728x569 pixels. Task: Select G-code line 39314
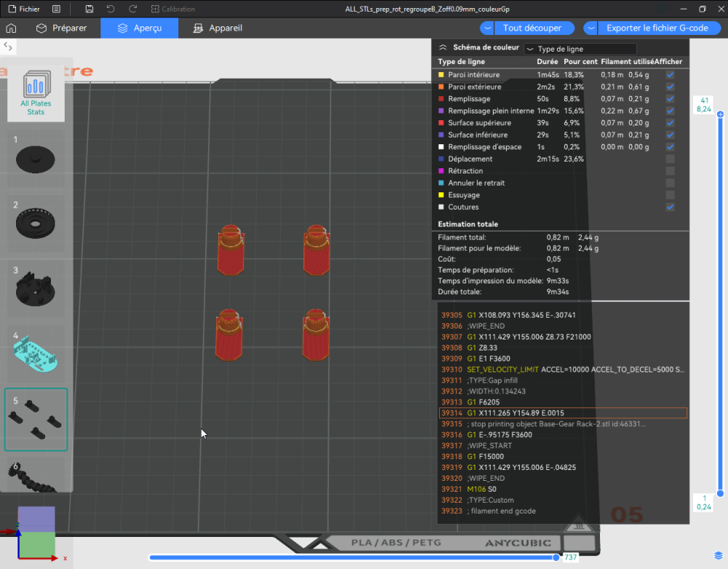click(563, 413)
